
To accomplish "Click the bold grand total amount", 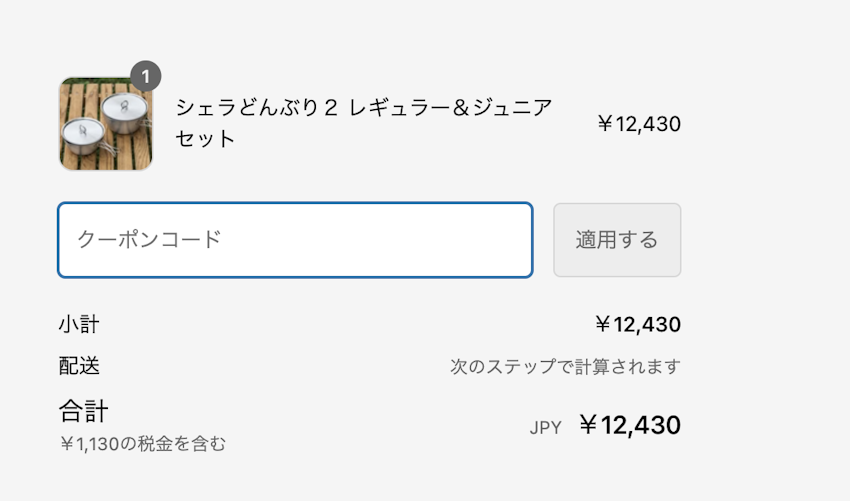I will 630,426.
